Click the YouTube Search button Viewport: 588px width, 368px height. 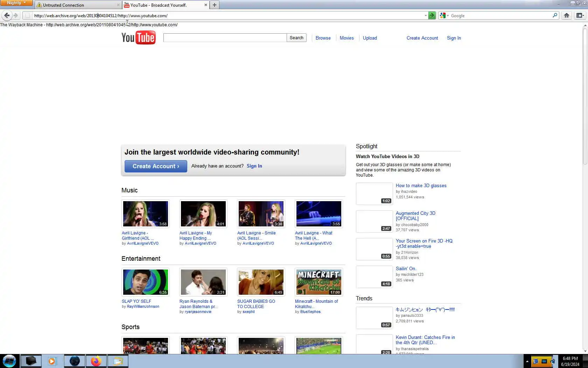296,38
